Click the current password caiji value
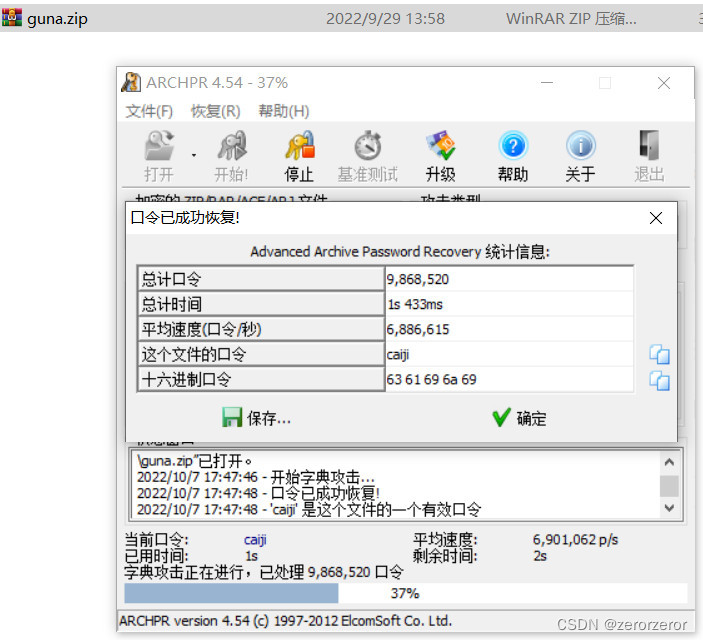 (255, 540)
